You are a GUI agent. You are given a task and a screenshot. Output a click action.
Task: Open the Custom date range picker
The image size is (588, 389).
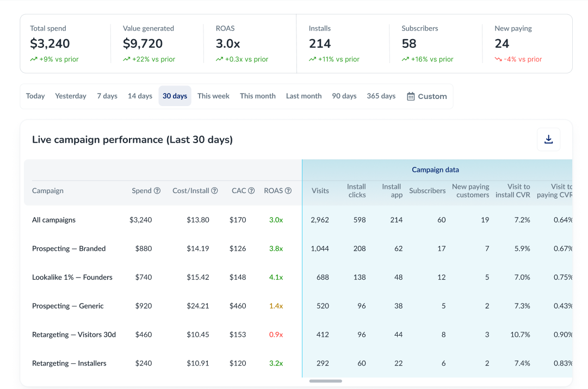click(427, 96)
